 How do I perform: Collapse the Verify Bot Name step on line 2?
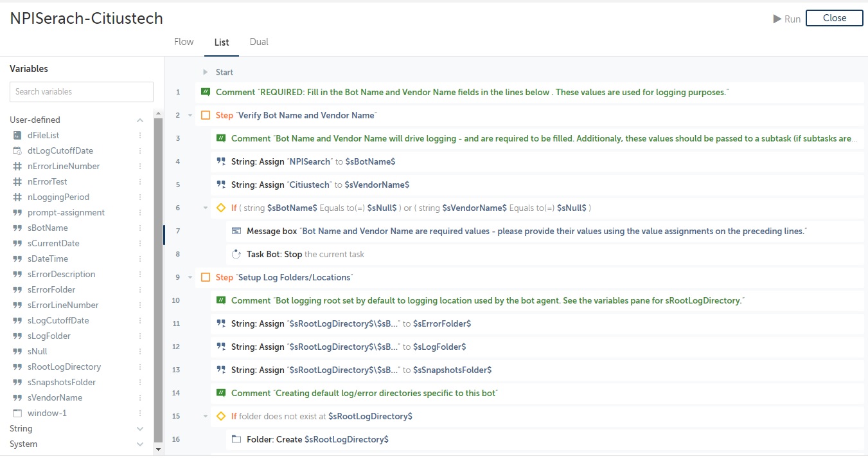tap(190, 115)
